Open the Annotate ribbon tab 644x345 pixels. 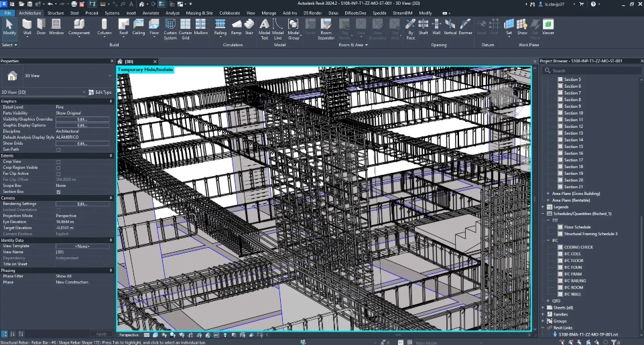151,13
